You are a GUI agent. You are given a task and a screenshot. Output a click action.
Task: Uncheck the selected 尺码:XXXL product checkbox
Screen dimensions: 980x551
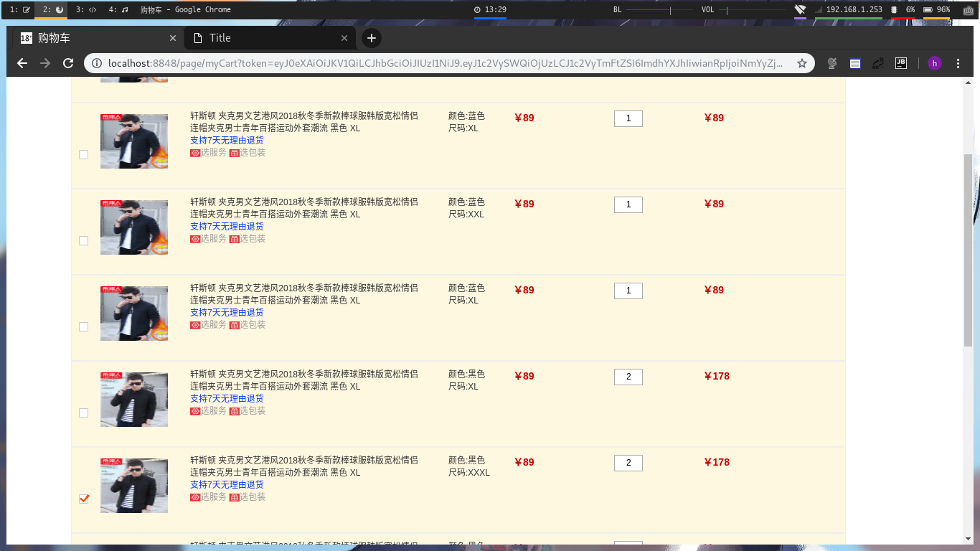click(x=83, y=499)
